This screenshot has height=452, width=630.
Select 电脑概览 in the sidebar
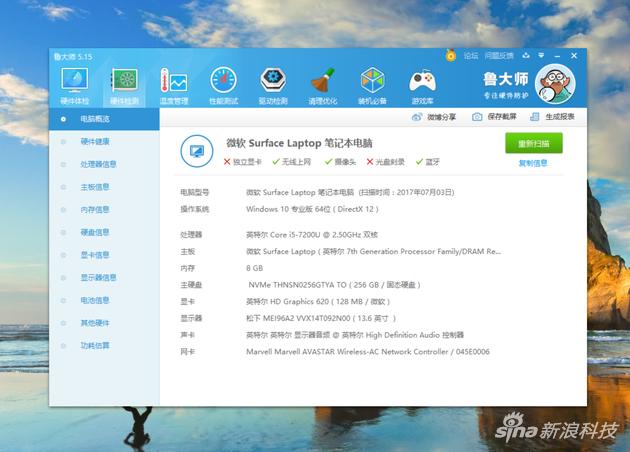click(104, 119)
